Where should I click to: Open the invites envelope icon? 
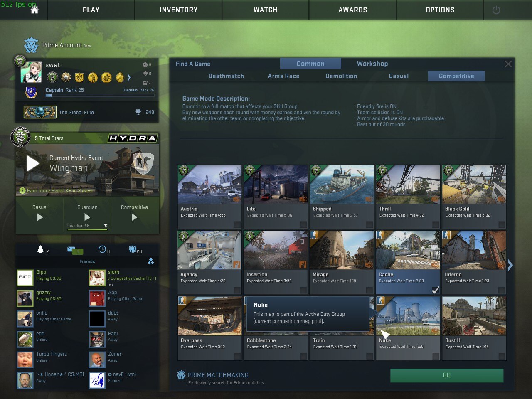pyautogui.click(x=71, y=249)
